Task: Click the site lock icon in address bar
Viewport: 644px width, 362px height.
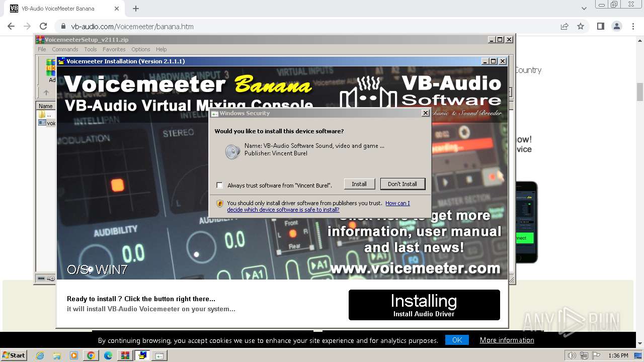Action: pos(63,26)
